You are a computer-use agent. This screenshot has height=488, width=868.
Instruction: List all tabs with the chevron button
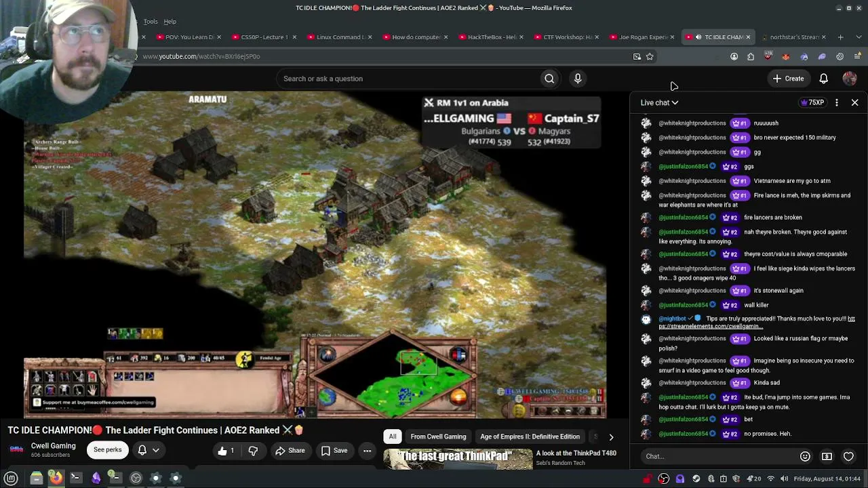858,37
